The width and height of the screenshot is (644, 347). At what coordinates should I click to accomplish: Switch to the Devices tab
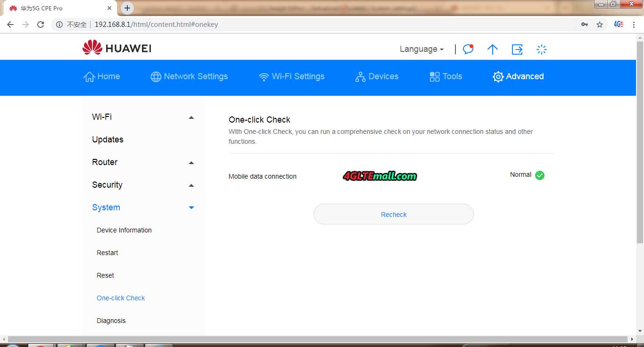pos(377,76)
